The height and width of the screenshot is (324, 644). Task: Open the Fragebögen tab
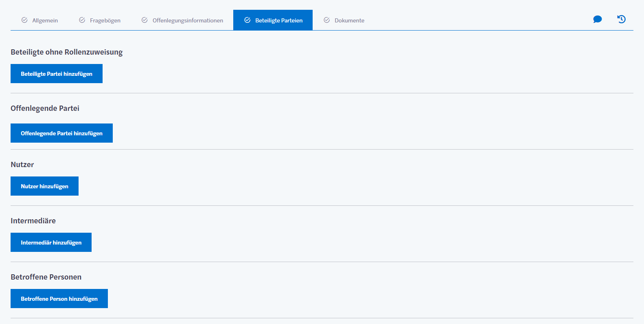[x=105, y=20]
